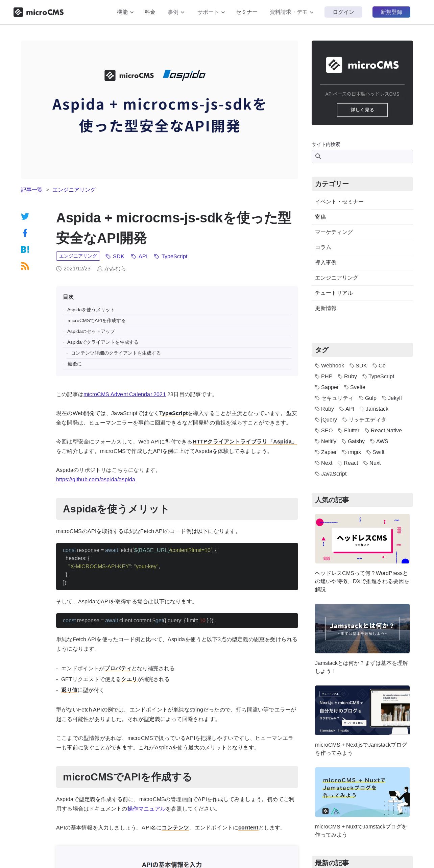Open the Flutter tag

point(349,431)
